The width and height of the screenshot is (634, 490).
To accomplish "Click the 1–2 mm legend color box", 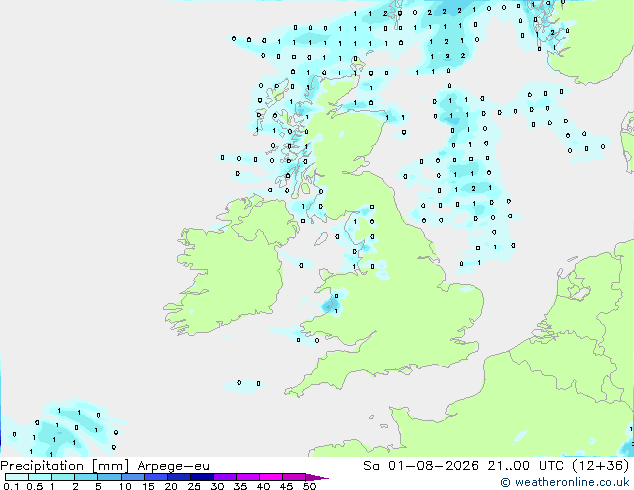I will tap(63, 477).
